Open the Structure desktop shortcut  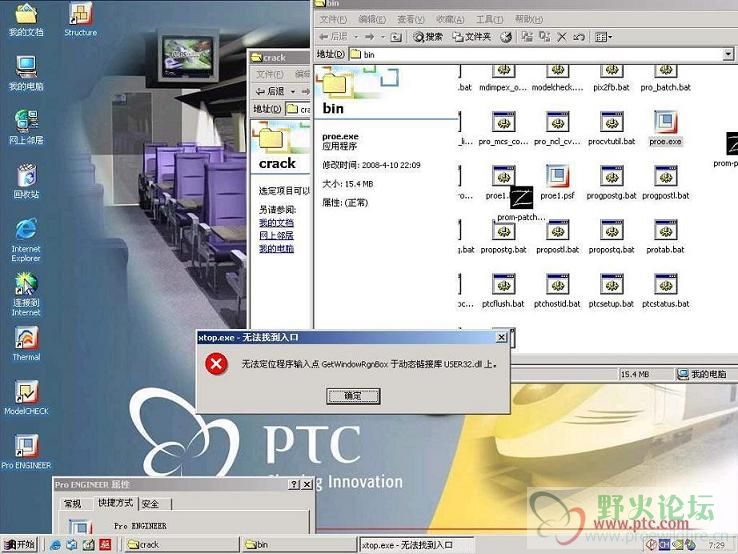pyautogui.click(x=80, y=19)
